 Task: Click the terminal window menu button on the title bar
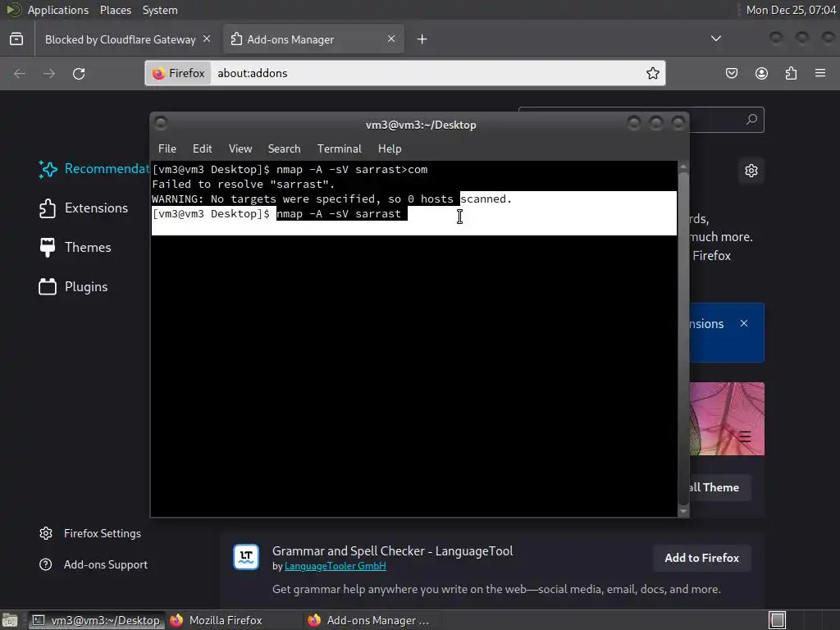(x=161, y=124)
